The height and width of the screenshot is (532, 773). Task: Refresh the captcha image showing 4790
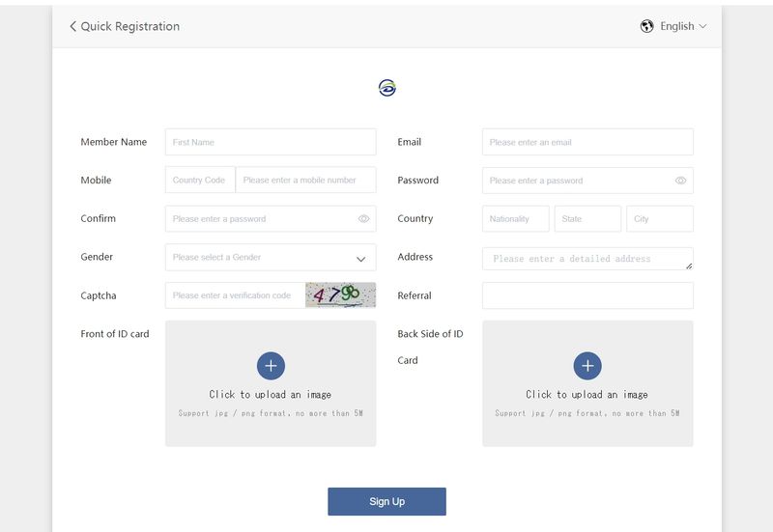pyautogui.click(x=340, y=295)
